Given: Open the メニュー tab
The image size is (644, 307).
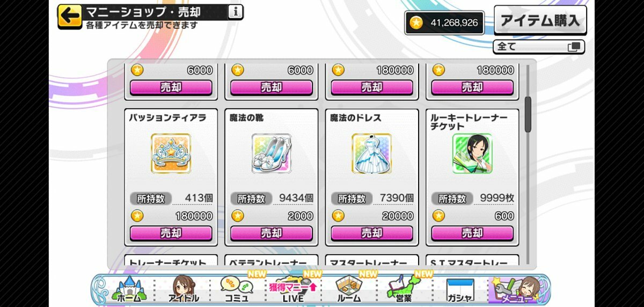Looking at the screenshot, I should click(516, 290).
